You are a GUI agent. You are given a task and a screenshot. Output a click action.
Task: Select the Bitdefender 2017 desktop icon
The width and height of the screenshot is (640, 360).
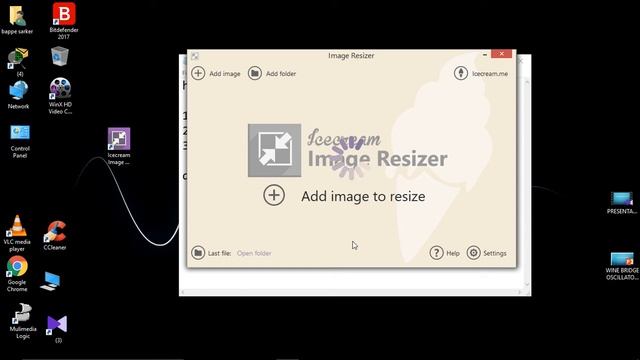[x=64, y=21]
